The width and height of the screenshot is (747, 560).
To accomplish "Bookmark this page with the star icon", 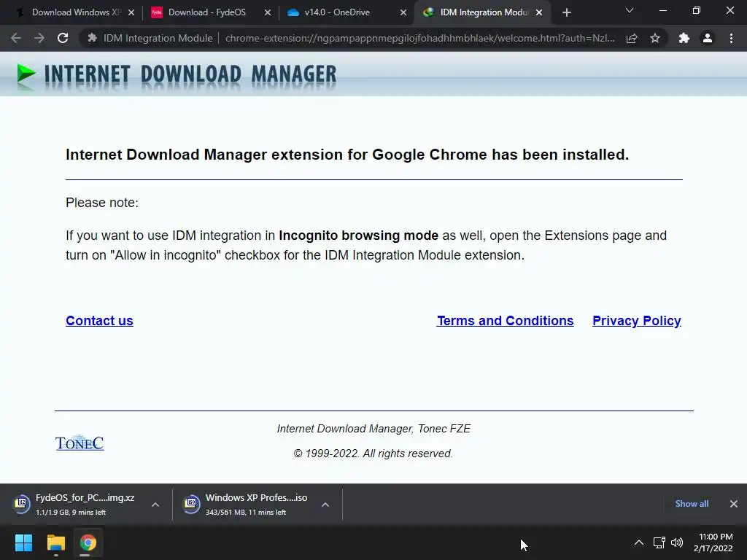I will 655,38.
